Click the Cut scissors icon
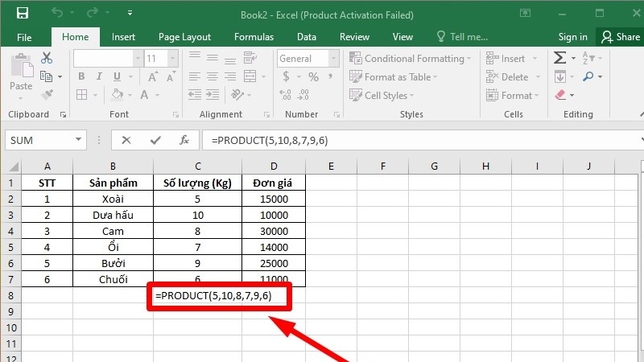This screenshot has width=644, height=362. (47, 58)
